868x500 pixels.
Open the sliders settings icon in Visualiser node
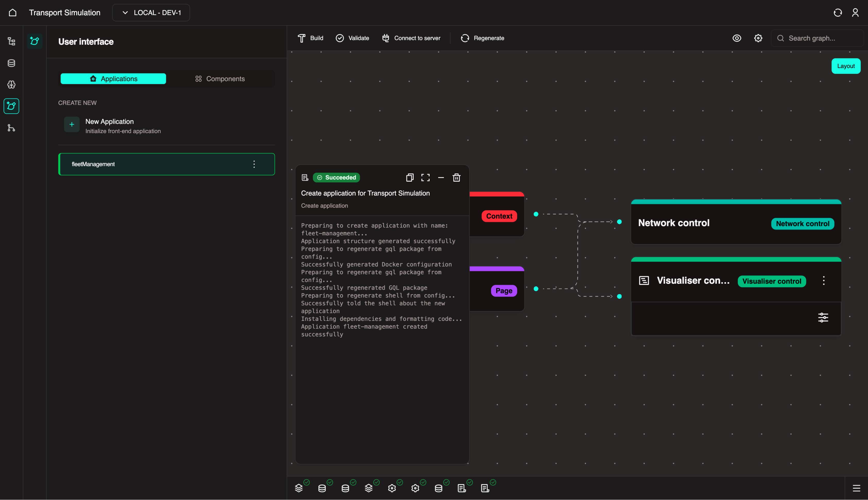(x=823, y=317)
